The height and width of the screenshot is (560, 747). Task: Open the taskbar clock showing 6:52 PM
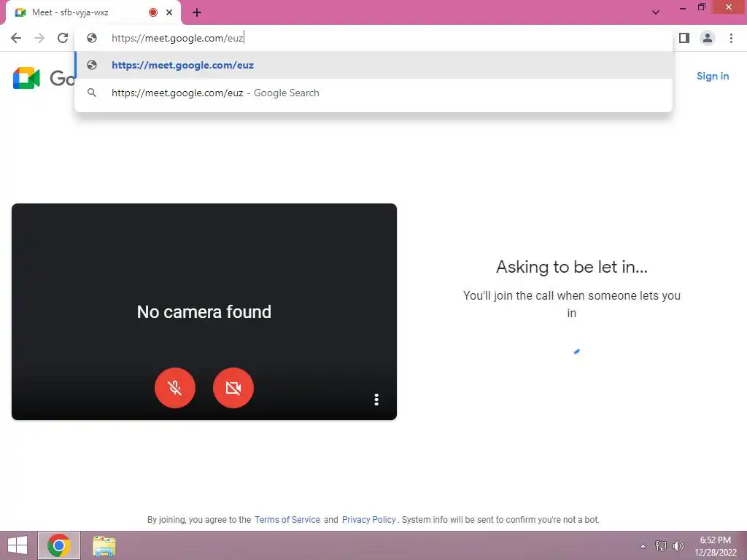715,545
